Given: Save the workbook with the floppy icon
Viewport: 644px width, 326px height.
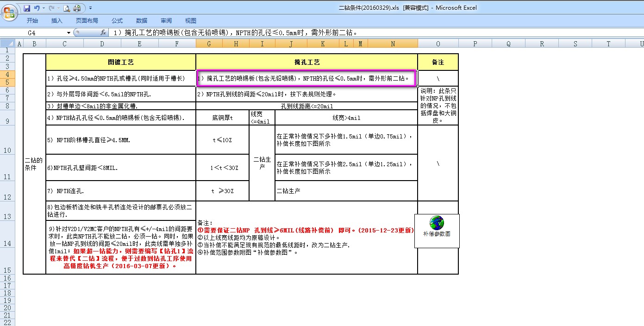Looking at the screenshot, I should [27, 8].
